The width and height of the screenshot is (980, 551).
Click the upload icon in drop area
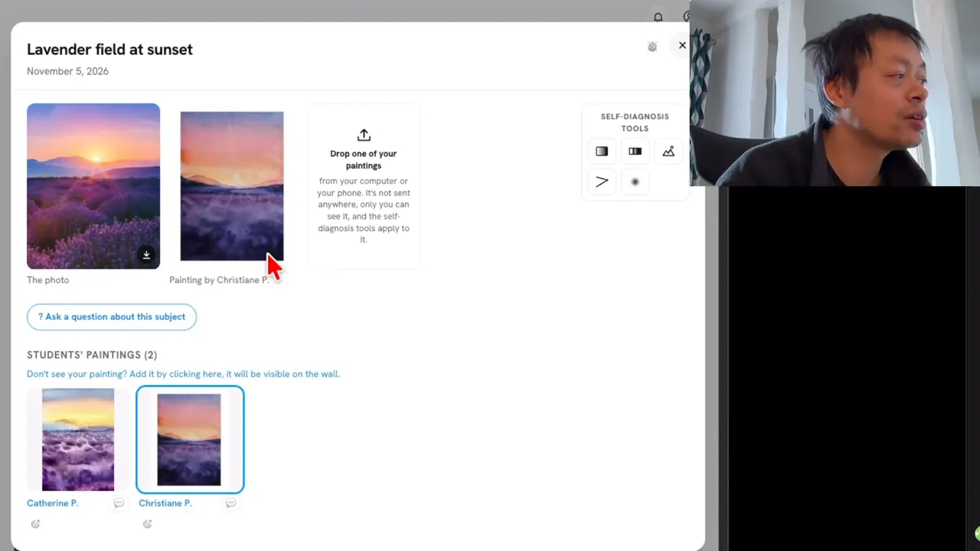364,135
